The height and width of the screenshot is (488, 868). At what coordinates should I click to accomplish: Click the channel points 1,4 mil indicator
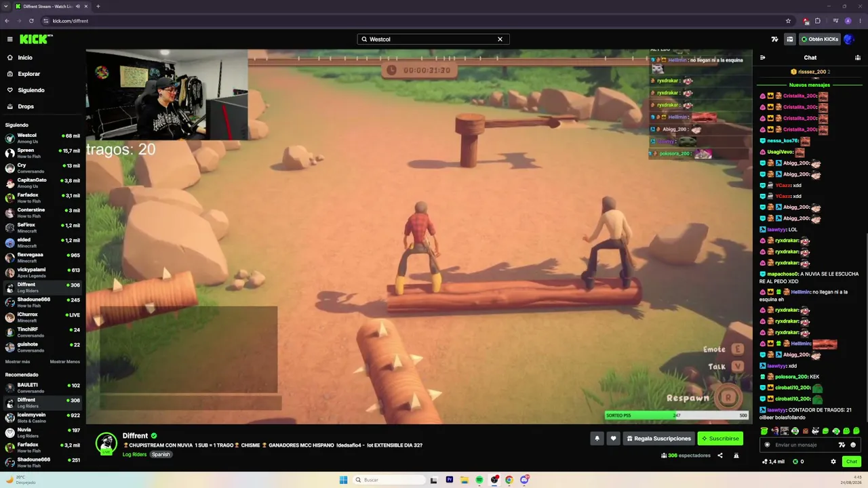(x=773, y=462)
